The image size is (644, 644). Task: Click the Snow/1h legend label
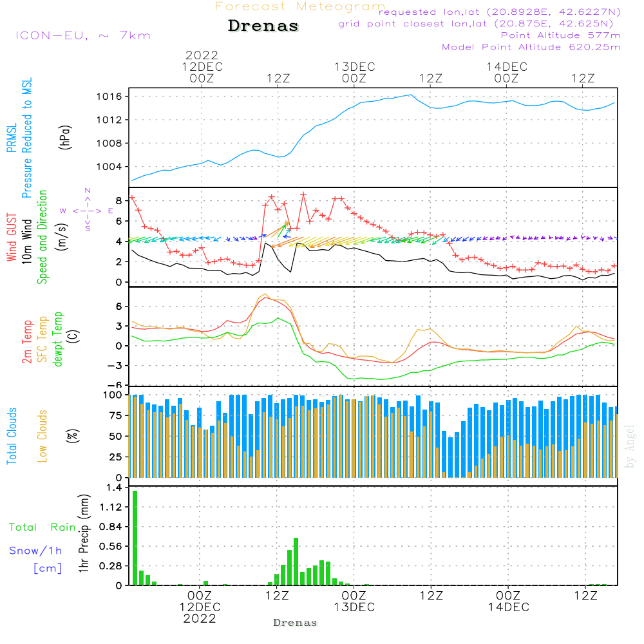(35, 551)
